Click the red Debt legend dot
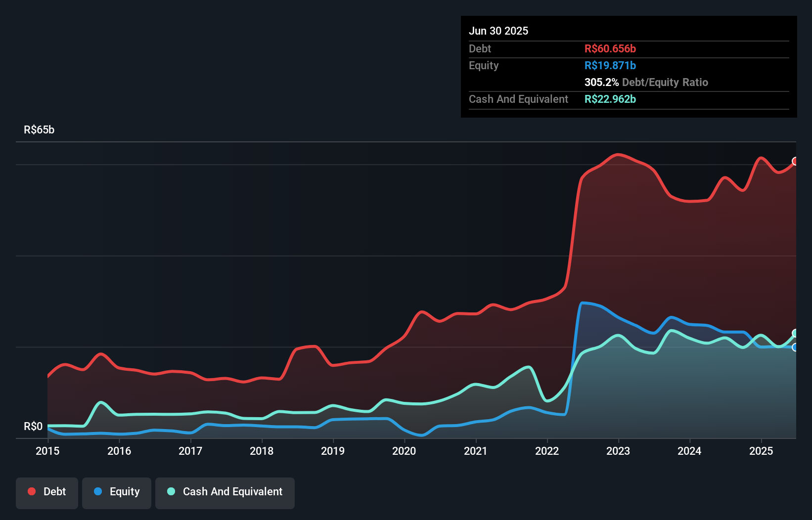 click(x=31, y=491)
